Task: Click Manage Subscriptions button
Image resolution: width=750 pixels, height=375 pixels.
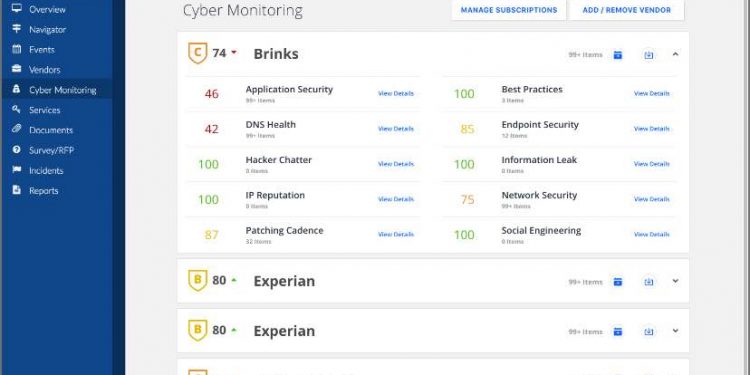Action: 509,10
